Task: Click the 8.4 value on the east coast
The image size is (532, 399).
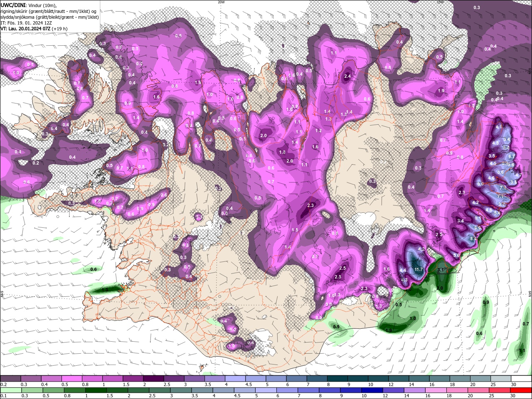Action: (473, 239)
